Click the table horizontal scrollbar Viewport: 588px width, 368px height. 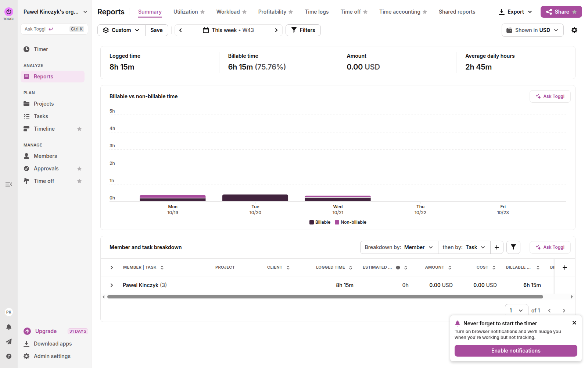tap(325, 297)
